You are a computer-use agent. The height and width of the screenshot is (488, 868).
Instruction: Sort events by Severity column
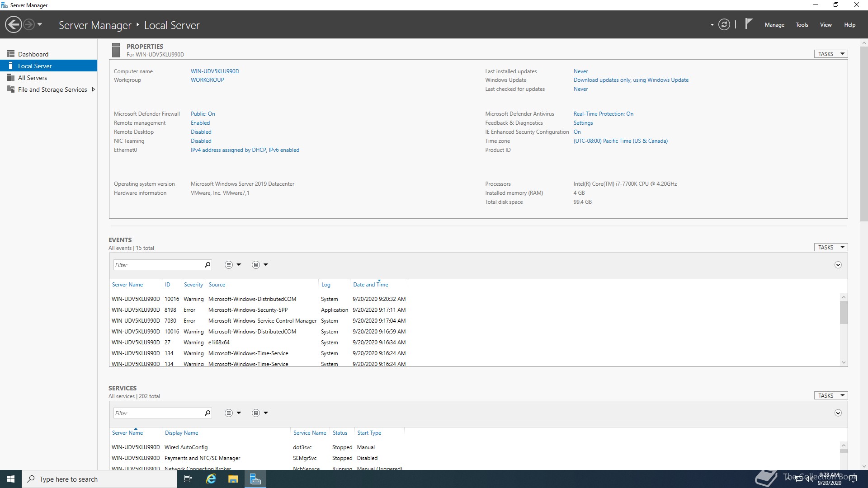(x=193, y=285)
